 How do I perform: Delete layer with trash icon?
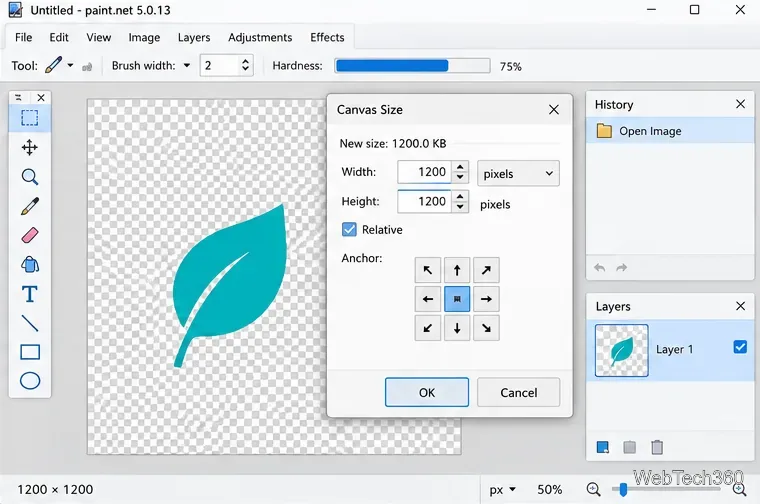(657, 447)
